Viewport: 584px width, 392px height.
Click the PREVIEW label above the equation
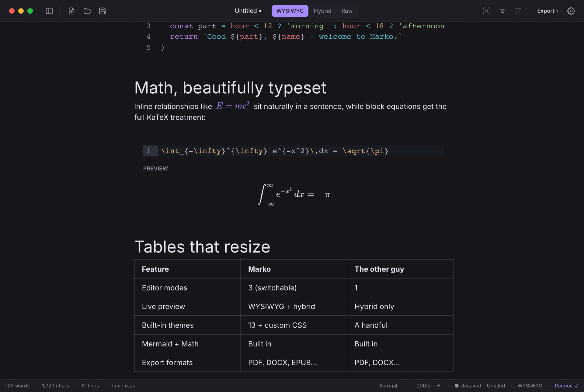pos(155,169)
